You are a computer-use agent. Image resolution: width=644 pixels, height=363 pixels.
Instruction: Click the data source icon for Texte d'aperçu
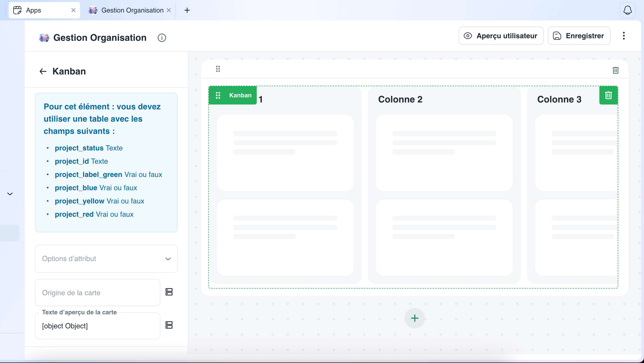(169, 325)
